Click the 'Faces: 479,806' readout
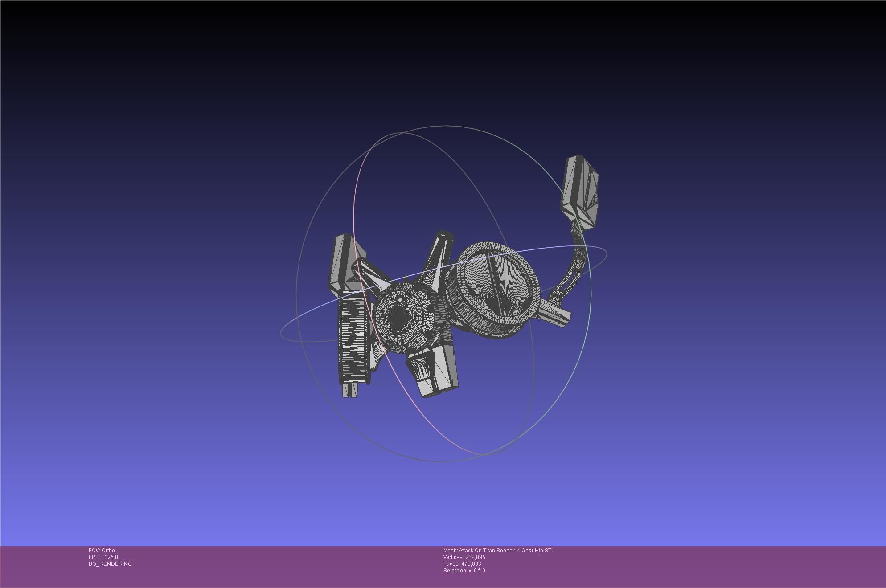 (462, 564)
